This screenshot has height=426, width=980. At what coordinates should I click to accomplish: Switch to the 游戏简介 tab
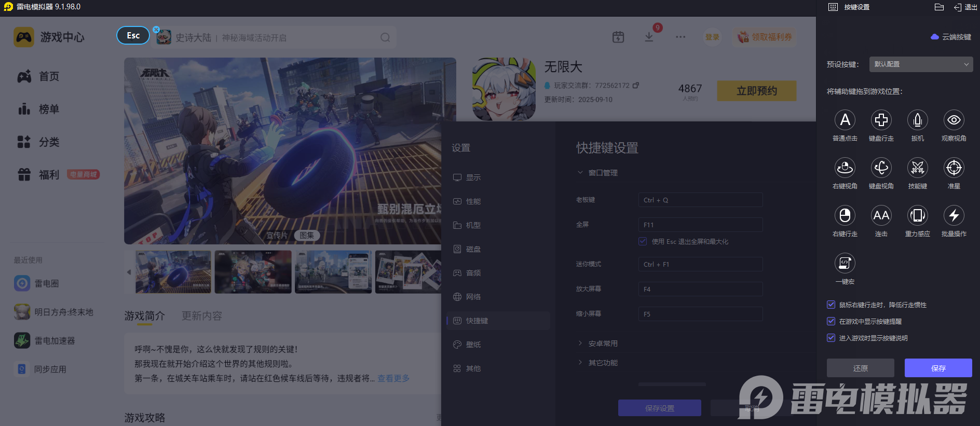tap(145, 315)
